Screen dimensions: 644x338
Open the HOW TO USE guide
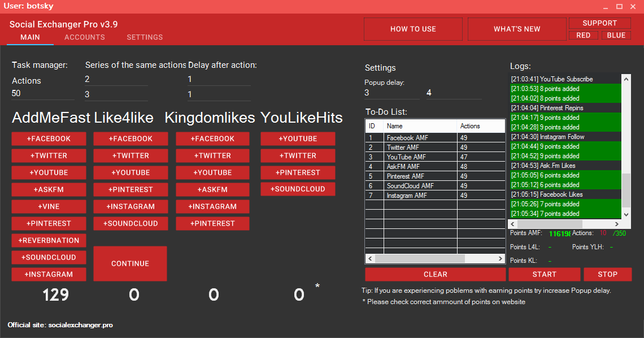pos(413,29)
